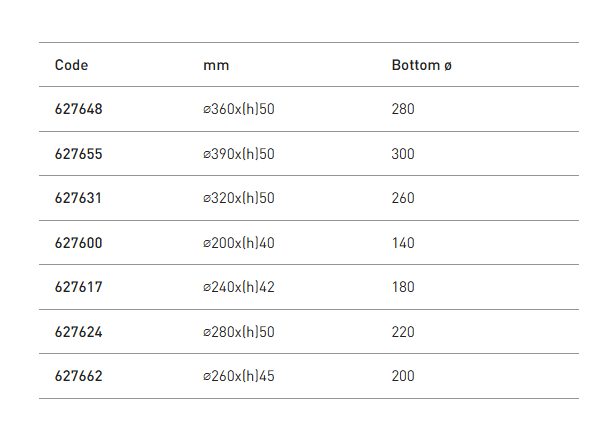Screen dimensions: 604x428
Task: Click the ⌀390x(h)50 dimension cell
Action: (x=238, y=154)
